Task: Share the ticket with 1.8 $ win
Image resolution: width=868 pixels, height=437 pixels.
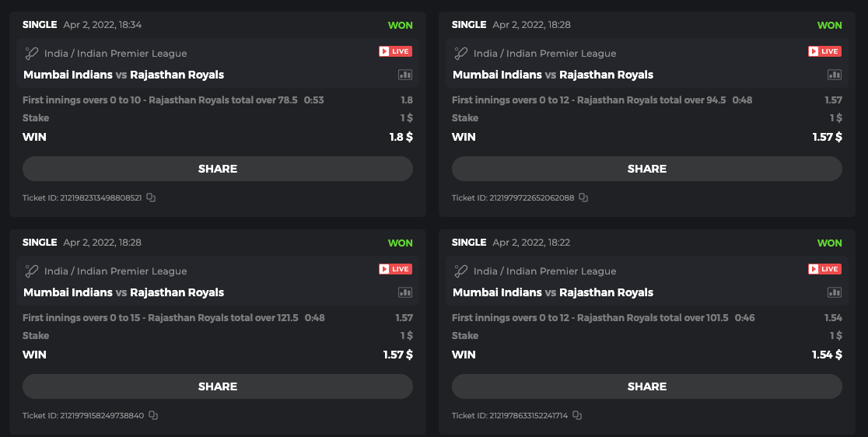Action: click(x=218, y=169)
